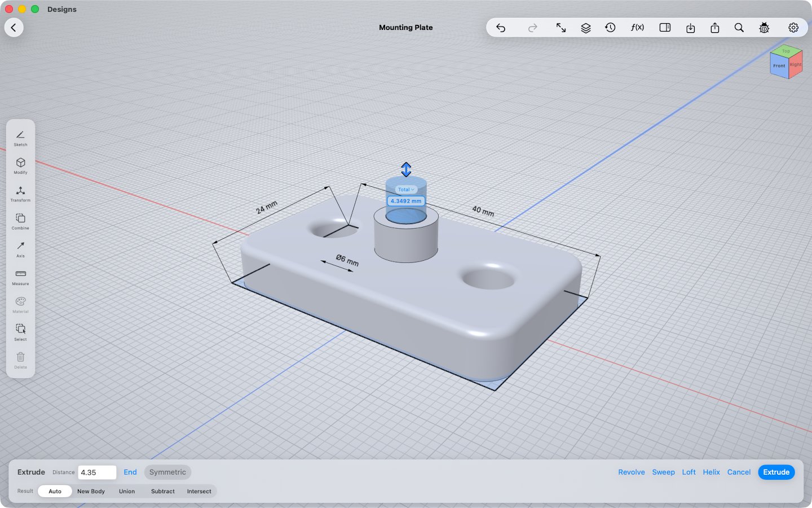Select the Front face on view cube

coord(779,65)
